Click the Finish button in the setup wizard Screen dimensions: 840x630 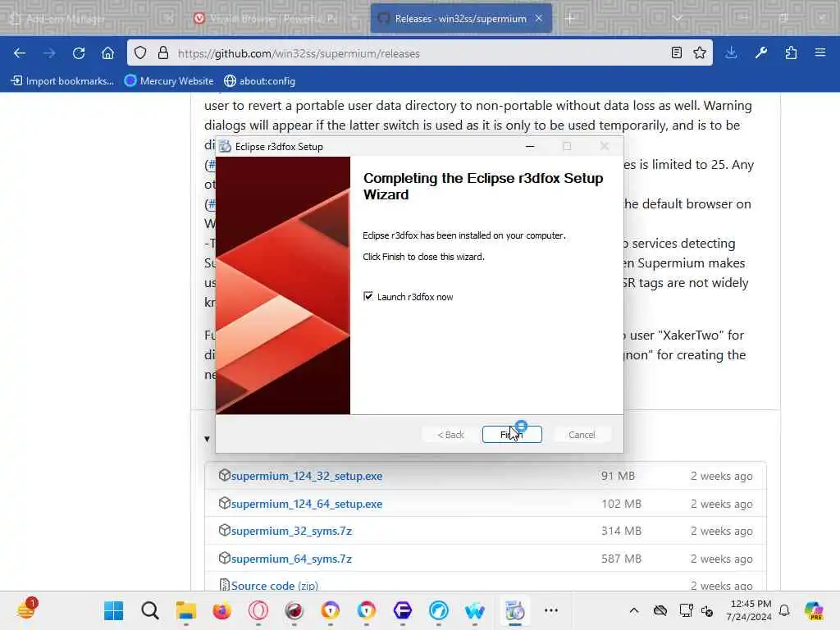[512, 435]
